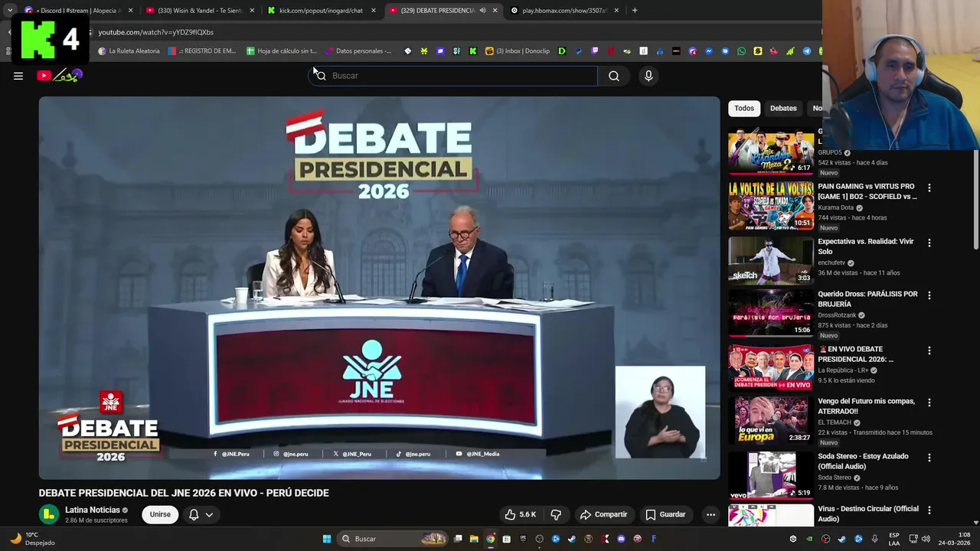The height and width of the screenshot is (551, 980).
Task: Open the Datos personales bookmark
Action: click(358, 51)
